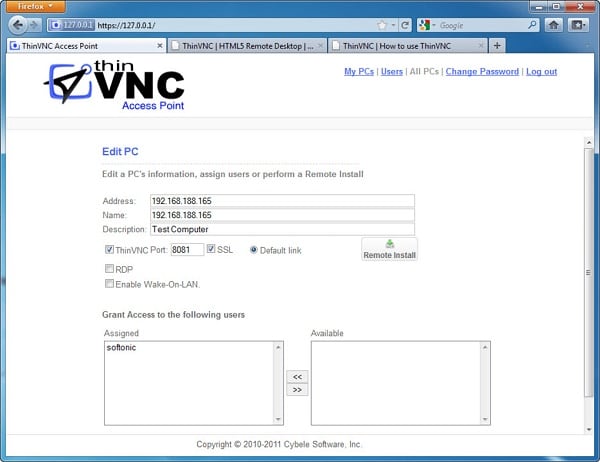Enable the RDP checkbox
The width and height of the screenshot is (600, 462).
[x=109, y=269]
